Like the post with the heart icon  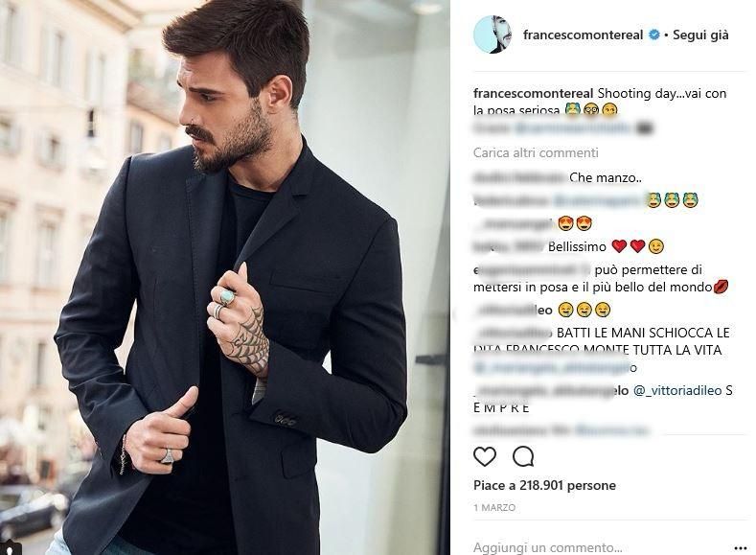click(485, 456)
